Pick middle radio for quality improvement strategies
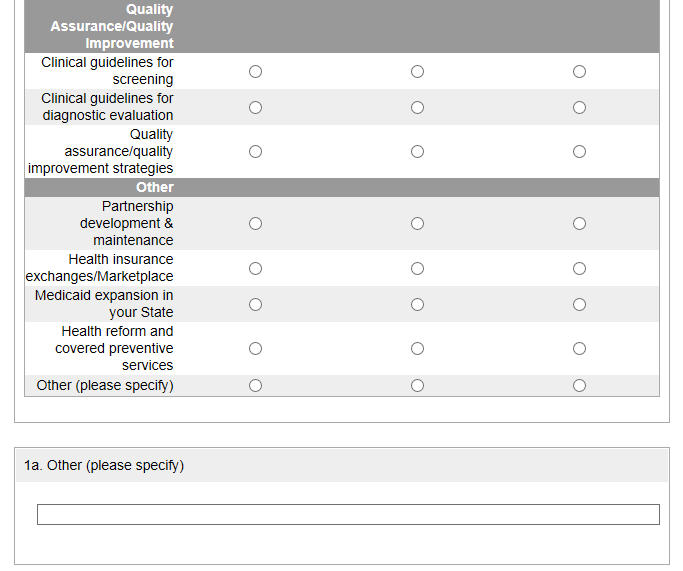The width and height of the screenshot is (683, 571). pyautogui.click(x=417, y=151)
